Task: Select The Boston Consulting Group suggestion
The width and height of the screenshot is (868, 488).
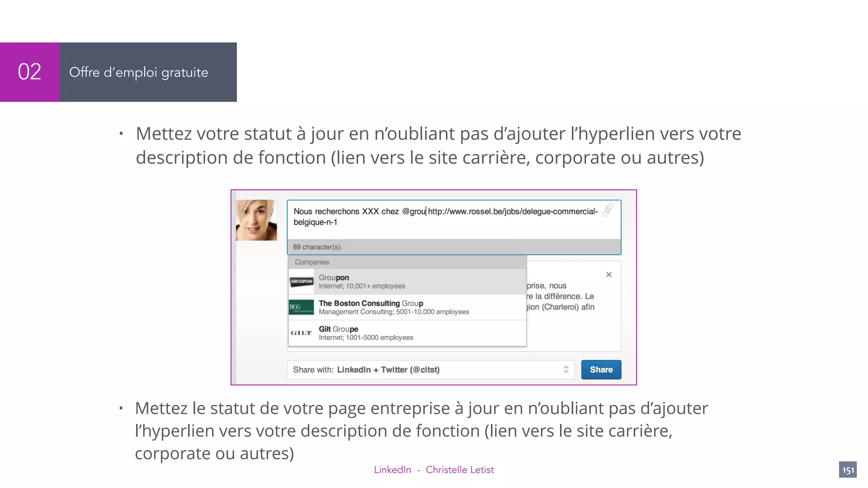Action: [407, 307]
